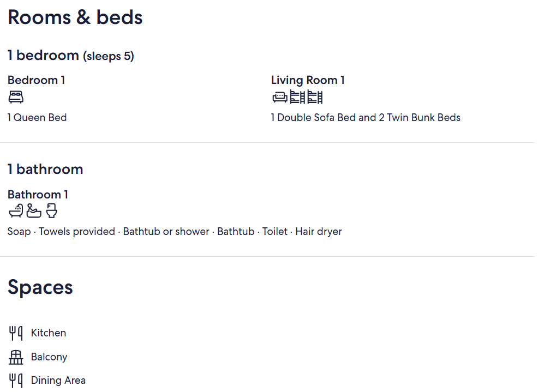Click the Bathroom 1 label
Image resolution: width=538 pixels, height=392 pixels.
pos(38,195)
